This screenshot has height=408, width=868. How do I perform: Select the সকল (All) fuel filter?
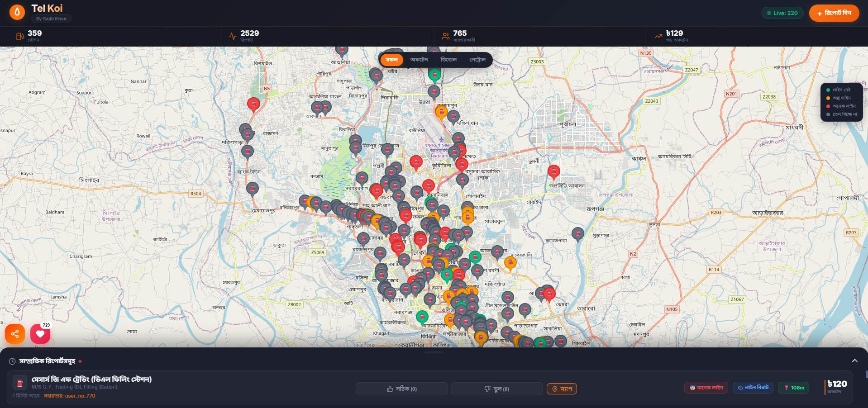[391, 59]
